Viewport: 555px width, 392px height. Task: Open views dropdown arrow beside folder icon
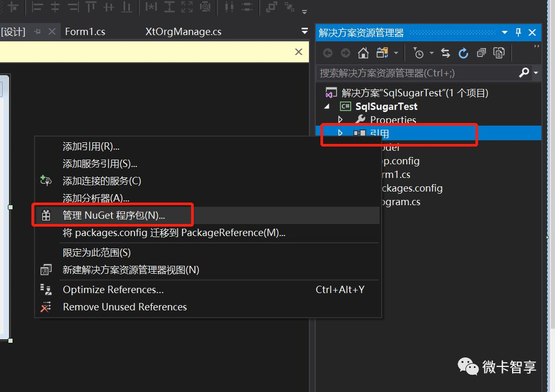point(396,53)
